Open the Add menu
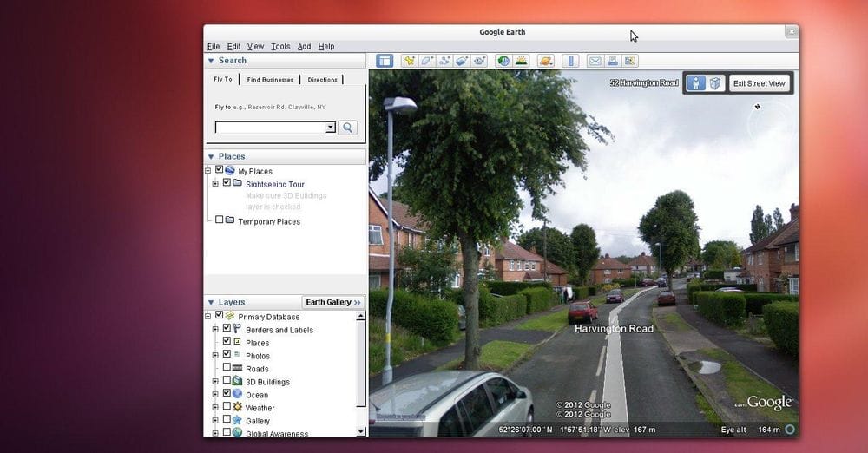The height and width of the screenshot is (453, 868). [x=304, y=47]
